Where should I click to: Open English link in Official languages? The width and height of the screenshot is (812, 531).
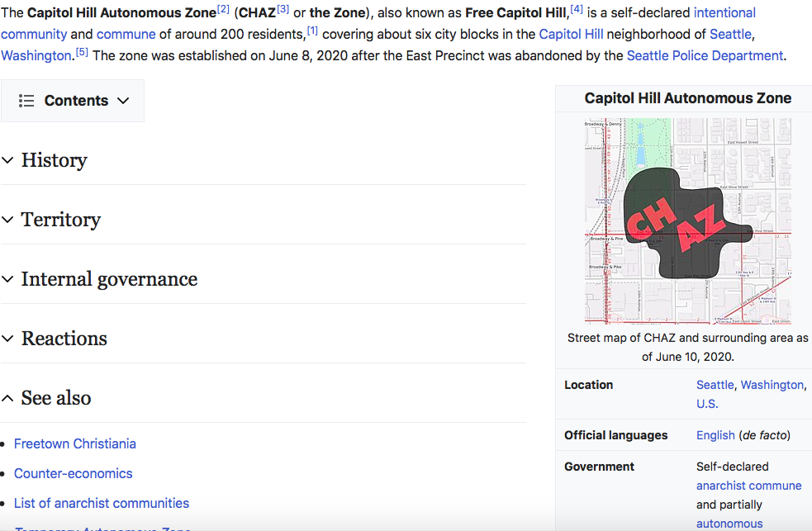[x=715, y=435]
